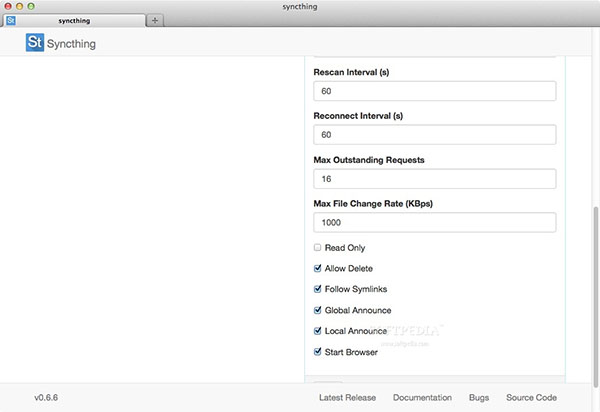Enable the Read Only checkbox
Image resolution: width=600 pixels, height=412 pixels.
coord(317,247)
